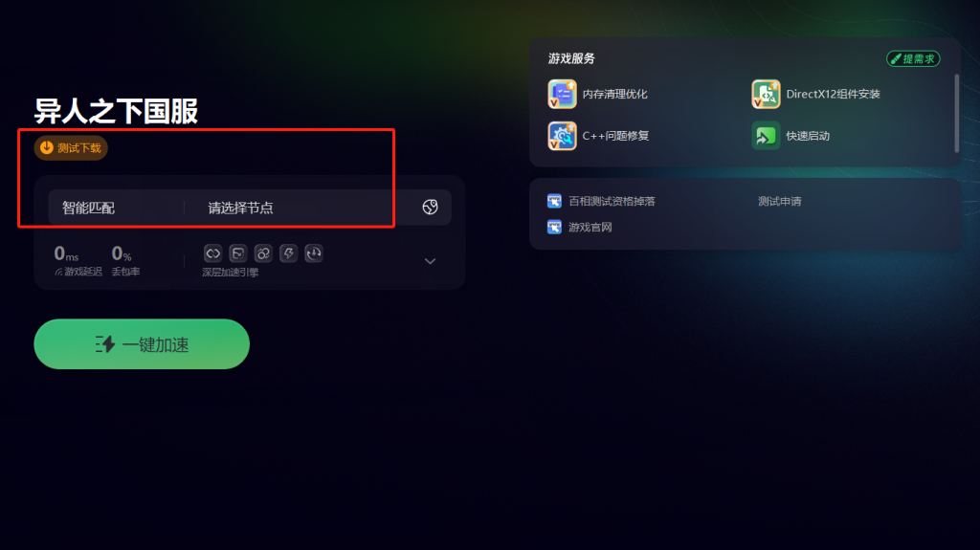Click the 内存清理优化 service icon
The height and width of the screenshot is (550, 980).
[x=562, y=95]
